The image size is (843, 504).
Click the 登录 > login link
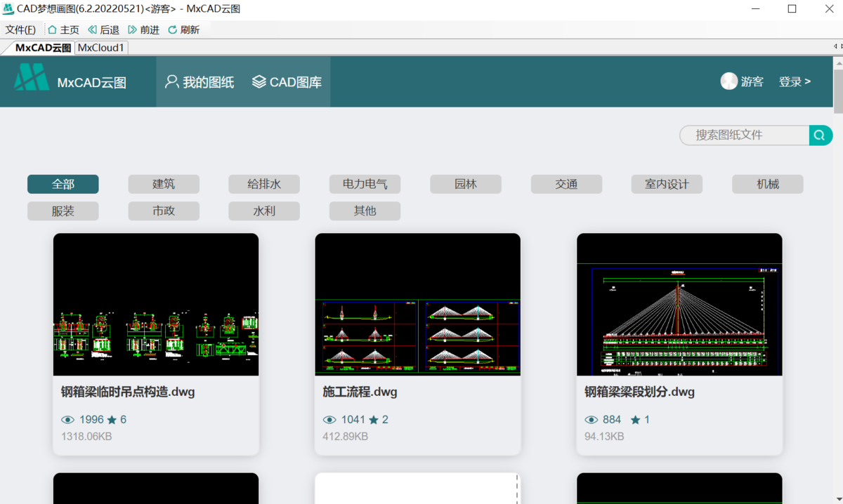[795, 81]
